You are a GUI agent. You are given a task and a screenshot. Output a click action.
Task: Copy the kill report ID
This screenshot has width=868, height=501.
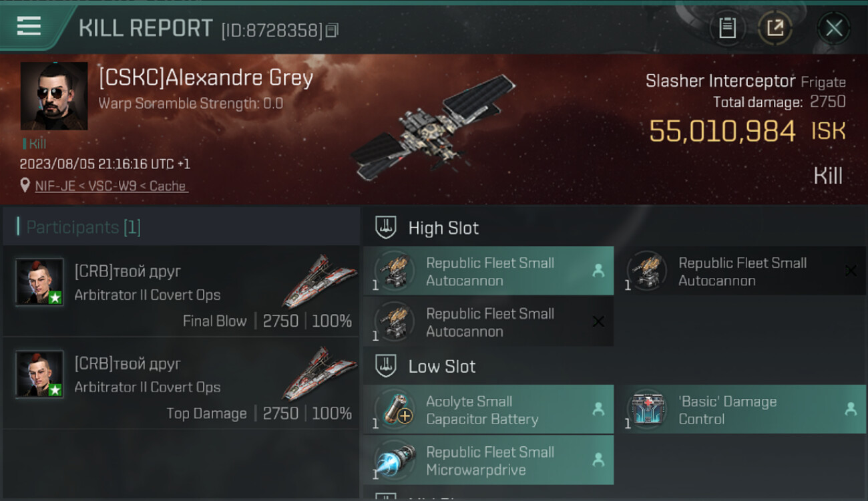click(x=332, y=30)
